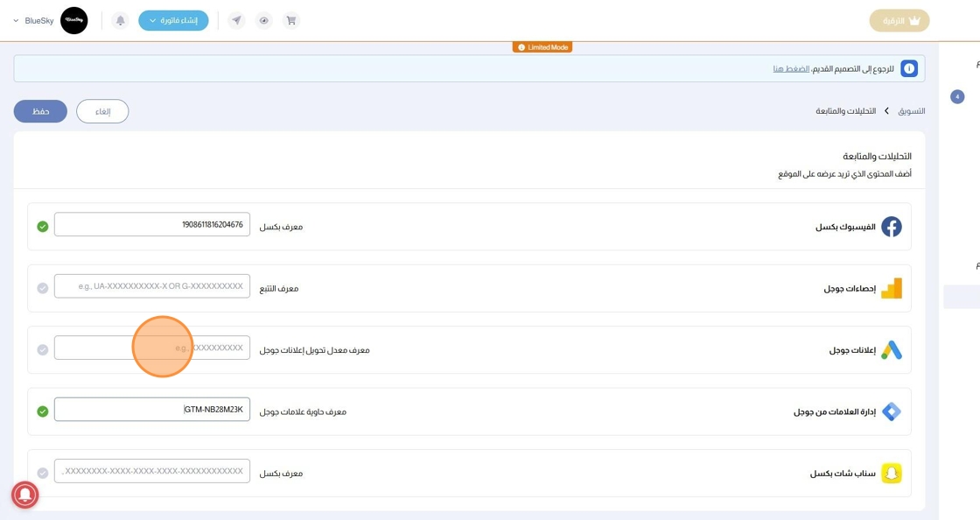Click the إحصاءات جوجل label
Screen dimensions: 980x520
(850, 289)
